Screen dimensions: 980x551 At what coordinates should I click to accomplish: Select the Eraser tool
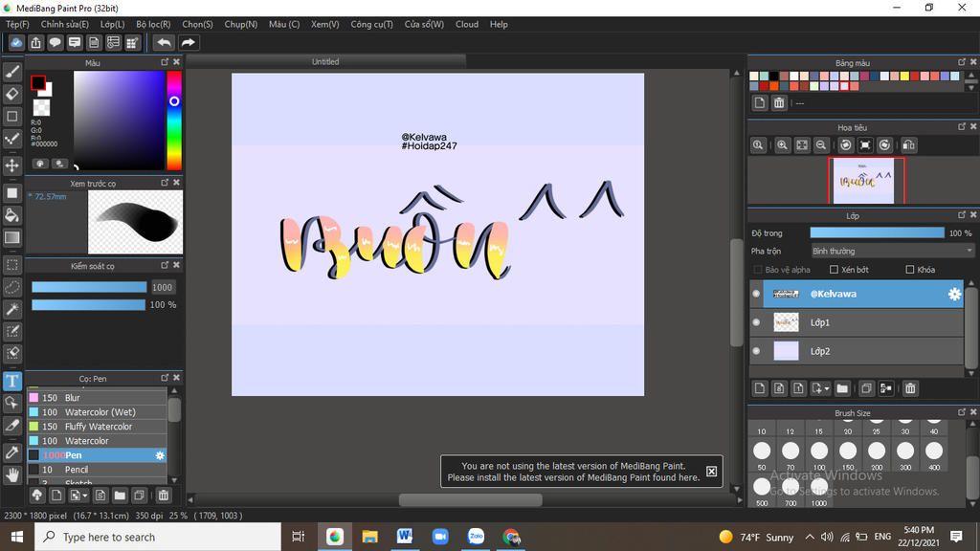(11, 94)
